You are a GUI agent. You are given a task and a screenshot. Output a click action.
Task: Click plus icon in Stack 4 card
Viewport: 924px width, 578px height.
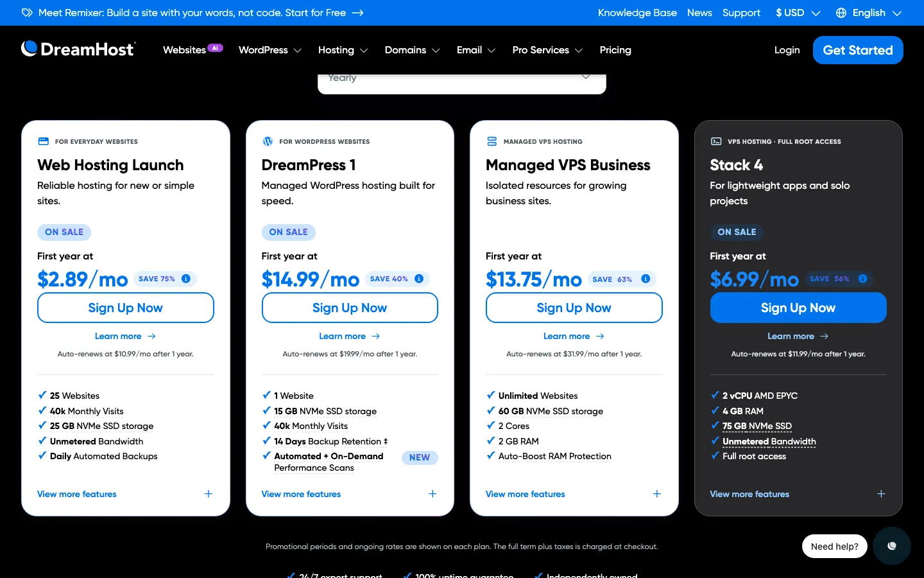click(x=881, y=494)
